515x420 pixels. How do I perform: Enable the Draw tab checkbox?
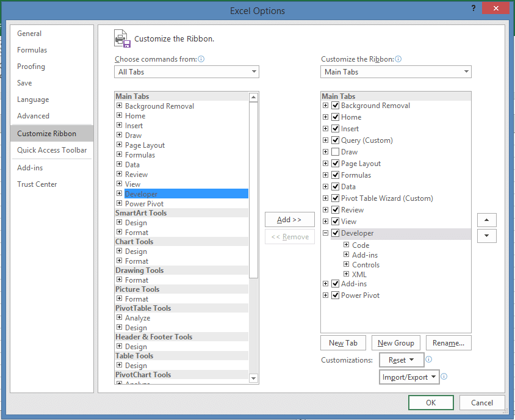(334, 151)
